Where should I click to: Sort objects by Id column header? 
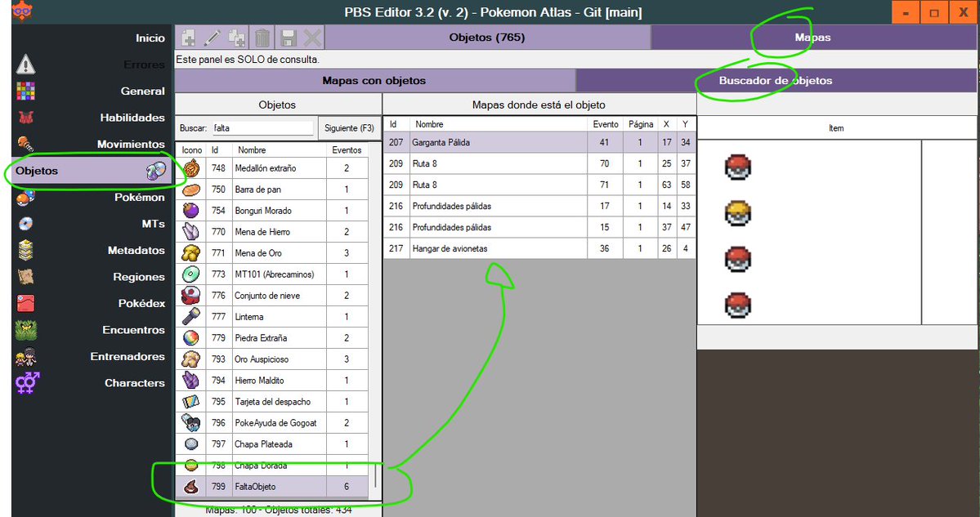coord(219,149)
